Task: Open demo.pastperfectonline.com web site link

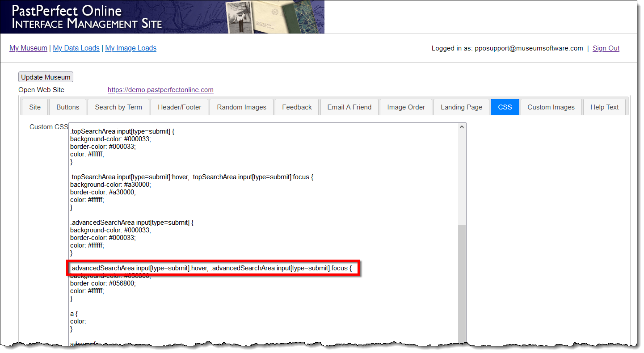Action: tap(160, 90)
